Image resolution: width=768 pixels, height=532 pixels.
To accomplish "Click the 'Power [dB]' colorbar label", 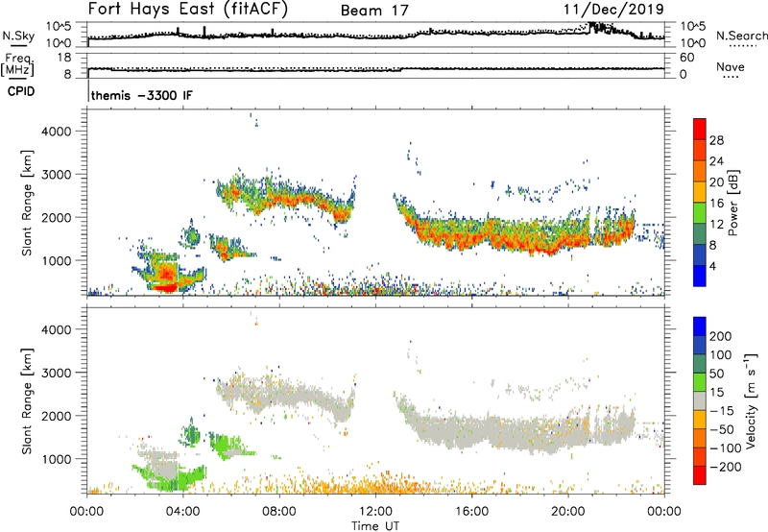I will pos(732,203).
